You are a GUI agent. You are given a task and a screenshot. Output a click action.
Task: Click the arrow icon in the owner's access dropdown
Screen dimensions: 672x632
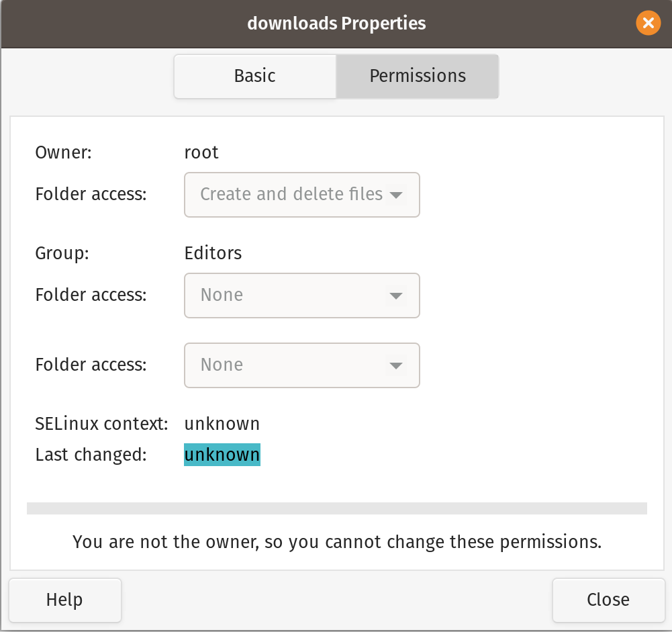(396, 195)
